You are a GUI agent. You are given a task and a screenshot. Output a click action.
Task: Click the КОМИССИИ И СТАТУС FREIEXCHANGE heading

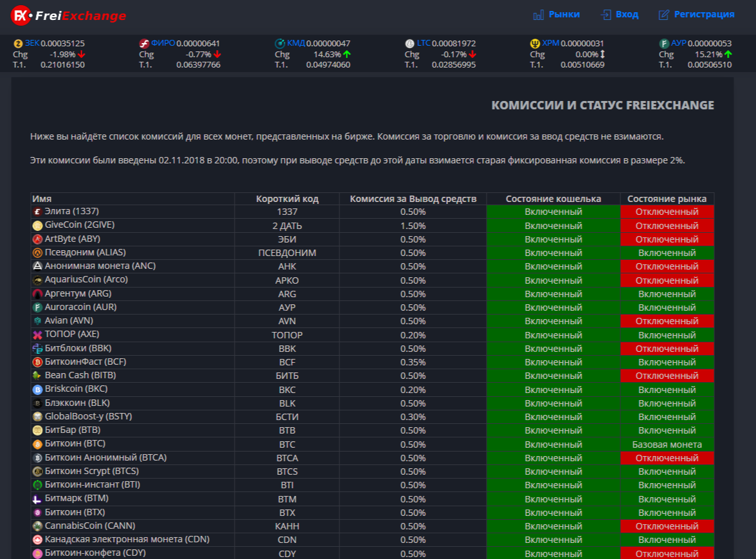click(603, 105)
